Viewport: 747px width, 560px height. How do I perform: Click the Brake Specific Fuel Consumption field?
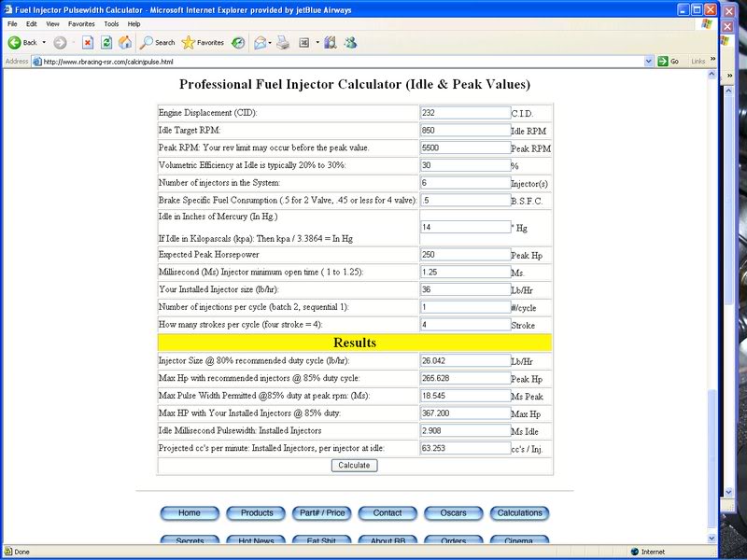465,200
